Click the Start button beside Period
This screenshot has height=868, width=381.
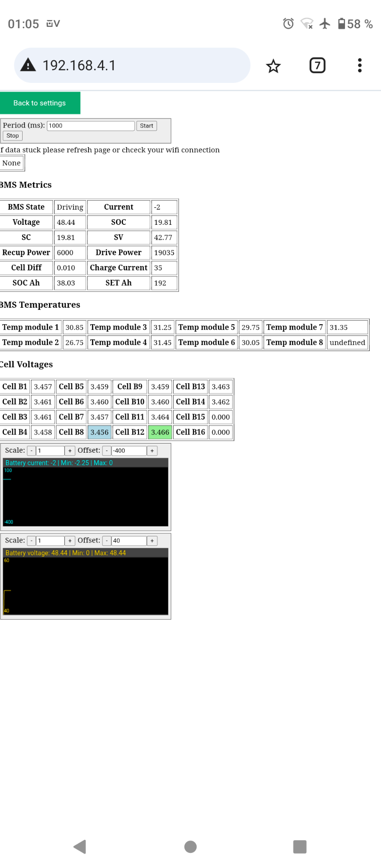(146, 126)
